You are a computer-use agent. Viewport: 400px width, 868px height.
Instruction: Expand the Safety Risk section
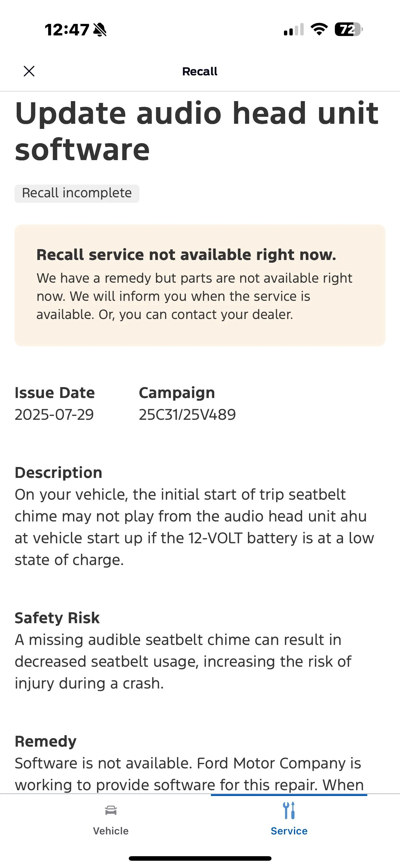57,618
